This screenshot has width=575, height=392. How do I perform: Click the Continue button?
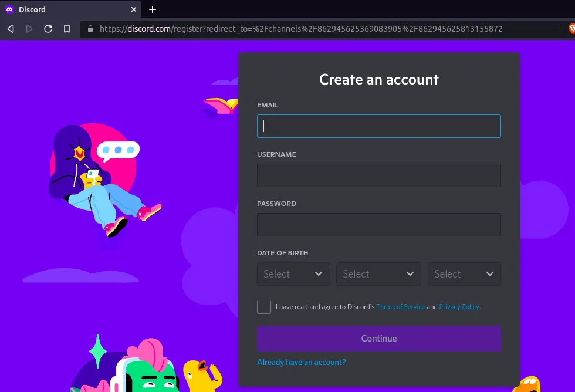[x=379, y=339]
